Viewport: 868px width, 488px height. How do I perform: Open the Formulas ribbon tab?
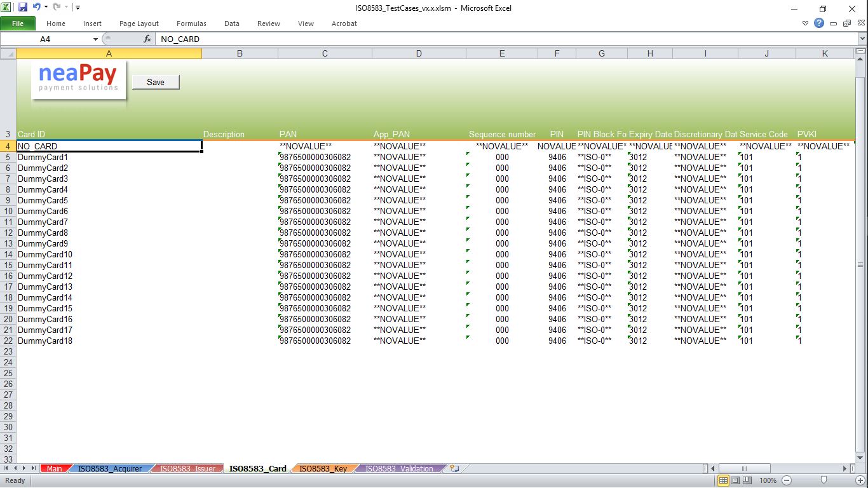(x=191, y=24)
